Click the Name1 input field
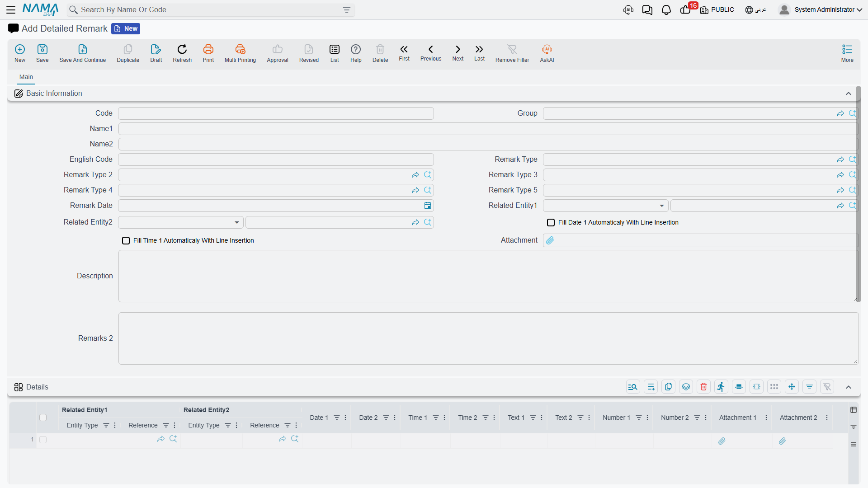 (488, 129)
